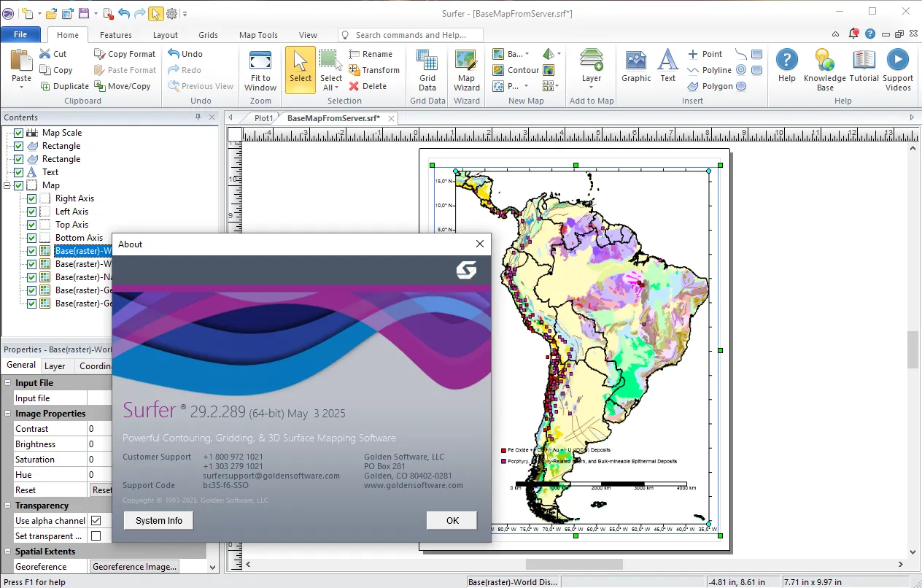Click the Copy Format tool
922x588 pixels.
point(125,54)
